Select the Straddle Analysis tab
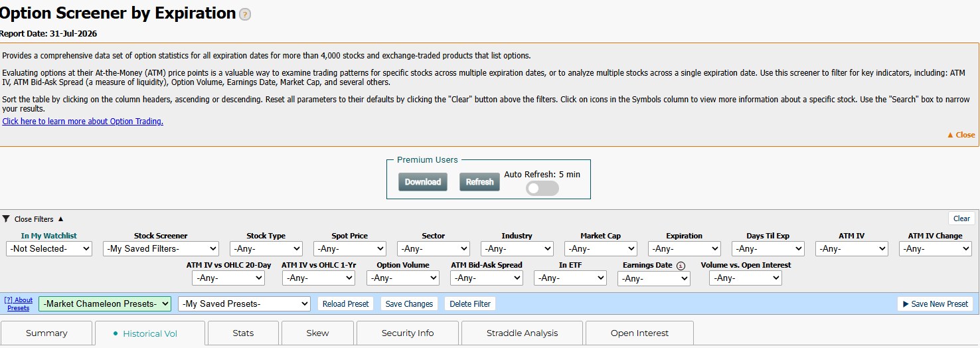The height and width of the screenshot is (348, 980). coord(522,333)
